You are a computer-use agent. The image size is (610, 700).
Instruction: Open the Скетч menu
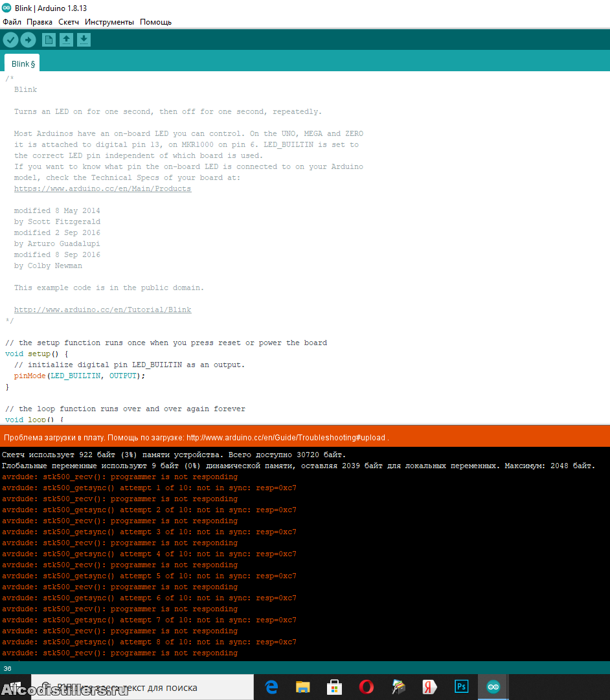point(69,22)
